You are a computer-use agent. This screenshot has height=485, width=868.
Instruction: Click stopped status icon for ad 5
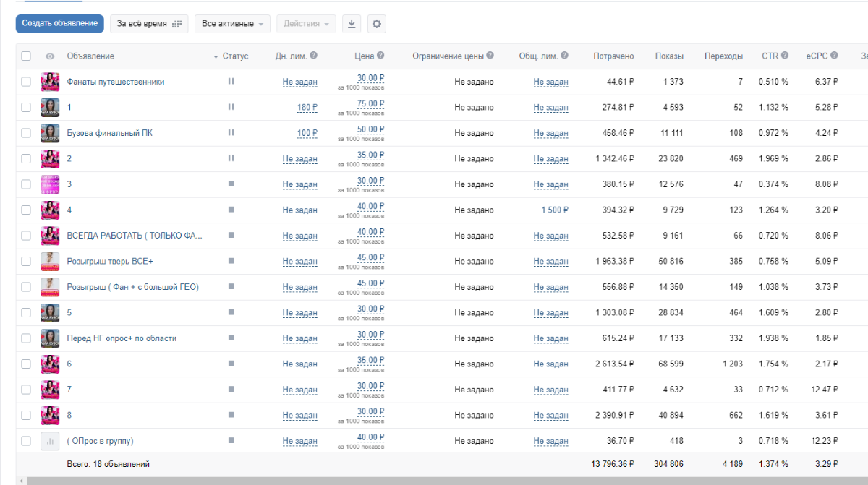point(231,312)
